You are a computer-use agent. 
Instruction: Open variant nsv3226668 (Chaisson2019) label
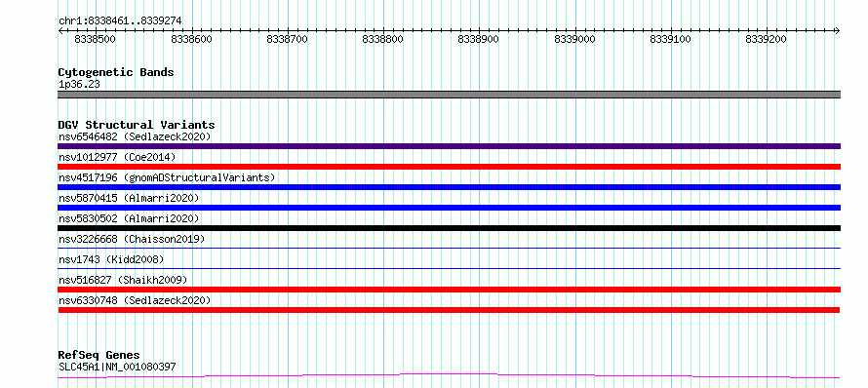[132, 239]
